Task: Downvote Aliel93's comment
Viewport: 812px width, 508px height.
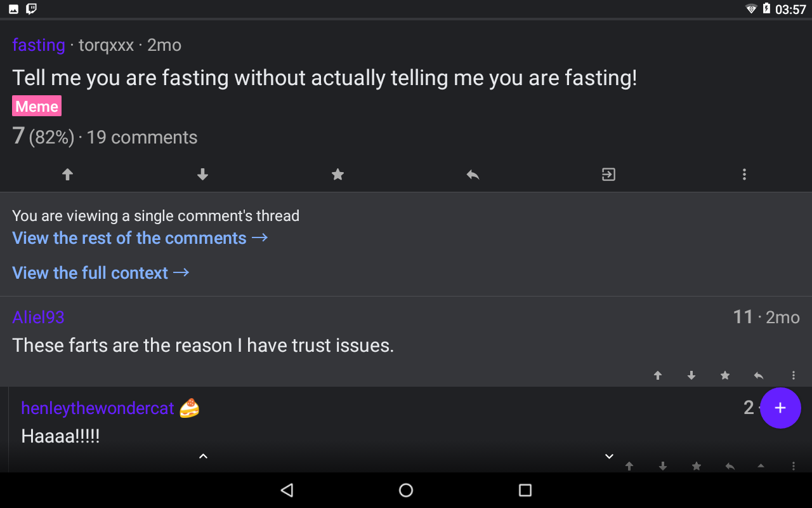Action: [x=691, y=375]
